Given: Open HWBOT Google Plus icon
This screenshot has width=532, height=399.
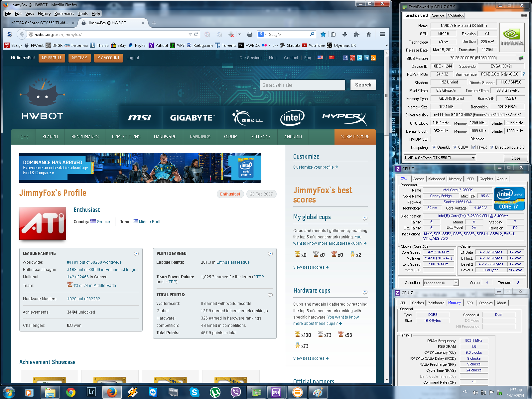Looking at the screenshot, I should (352, 58).
